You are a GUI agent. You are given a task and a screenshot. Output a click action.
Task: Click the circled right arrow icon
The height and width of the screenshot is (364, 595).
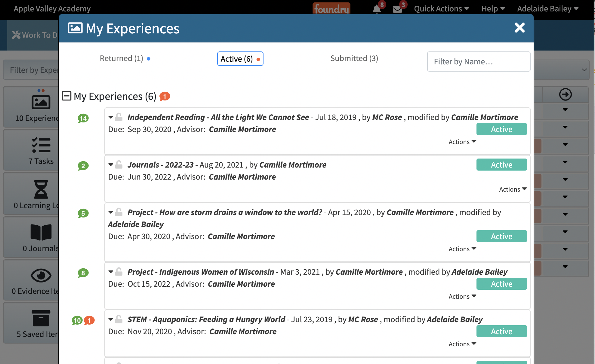(x=565, y=94)
